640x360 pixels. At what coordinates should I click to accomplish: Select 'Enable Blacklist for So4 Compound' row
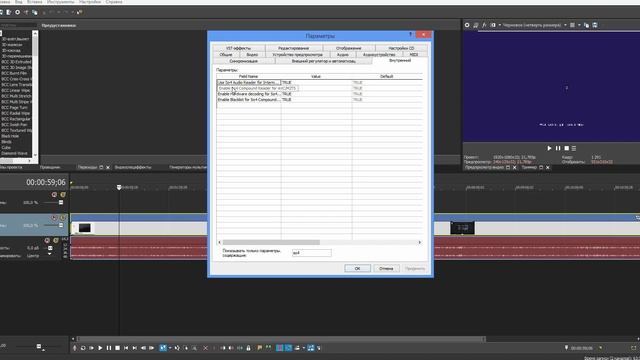[320, 100]
